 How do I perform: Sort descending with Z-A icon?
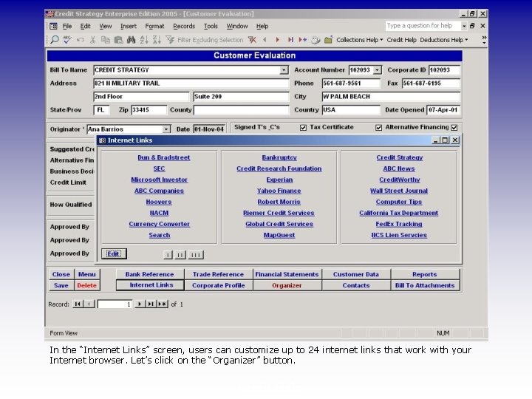click(157, 40)
